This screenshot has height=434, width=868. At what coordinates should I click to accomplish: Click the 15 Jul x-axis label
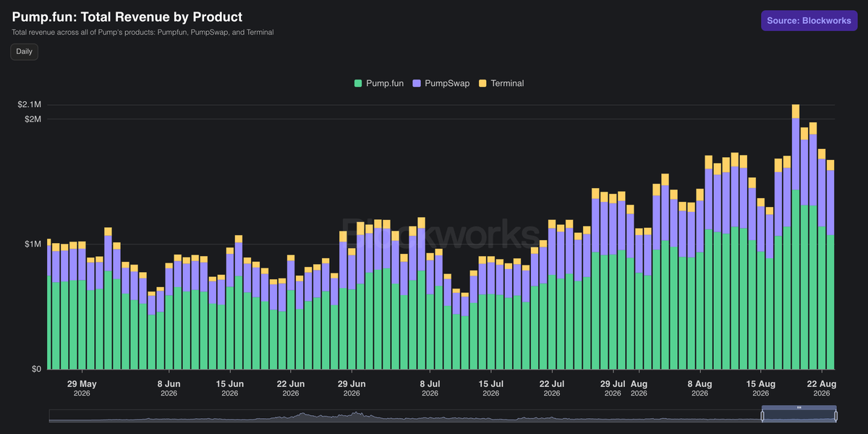pyautogui.click(x=491, y=388)
